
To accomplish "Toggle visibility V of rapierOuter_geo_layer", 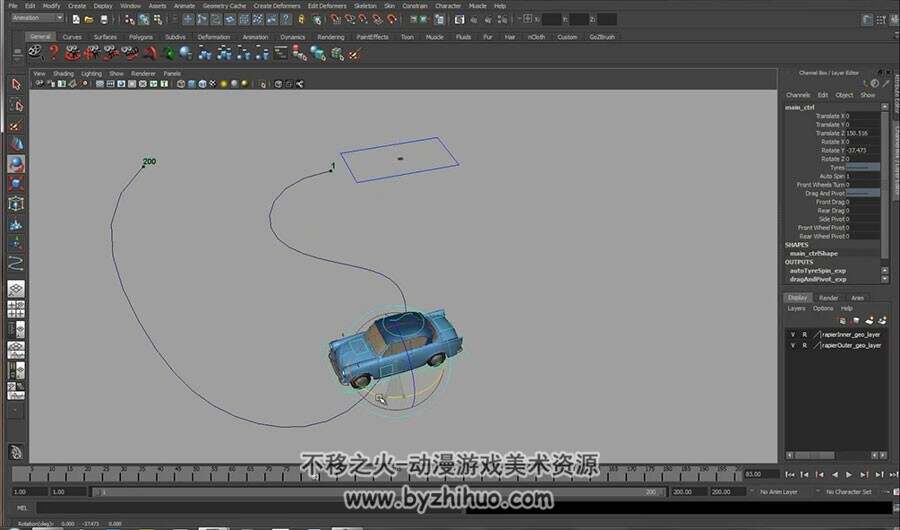I will point(793,345).
